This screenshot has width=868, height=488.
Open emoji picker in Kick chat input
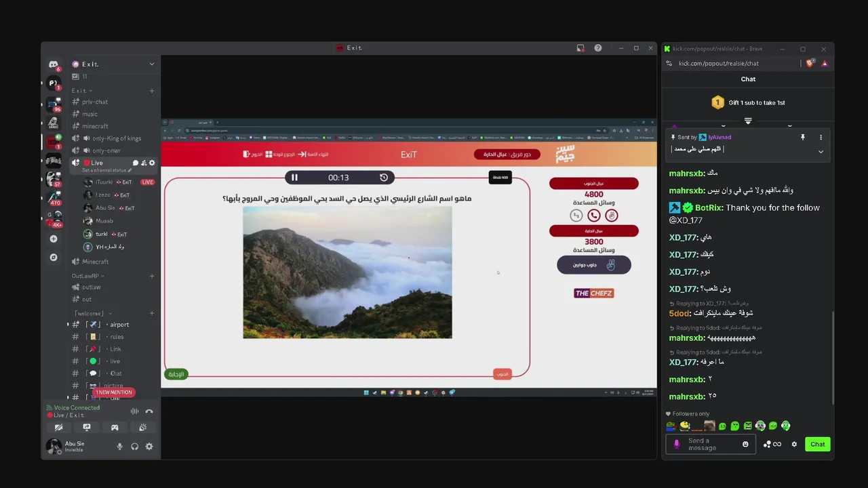click(x=745, y=445)
